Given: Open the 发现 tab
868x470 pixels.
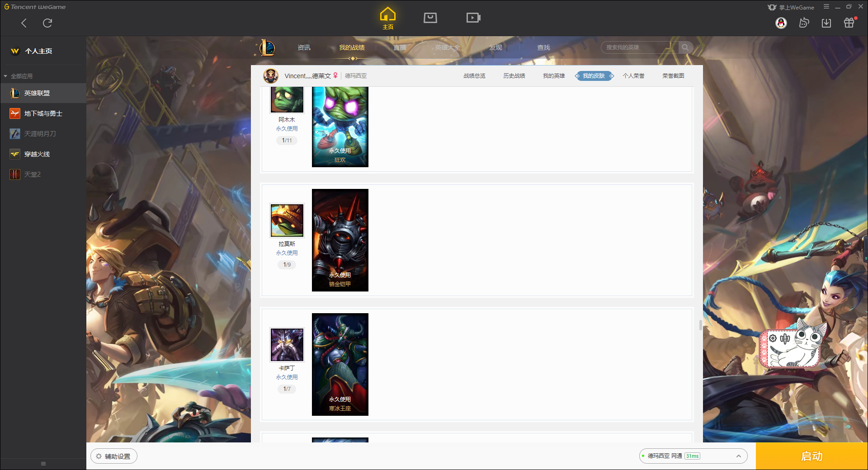Looking at the screenshot, I should [495, 47].
